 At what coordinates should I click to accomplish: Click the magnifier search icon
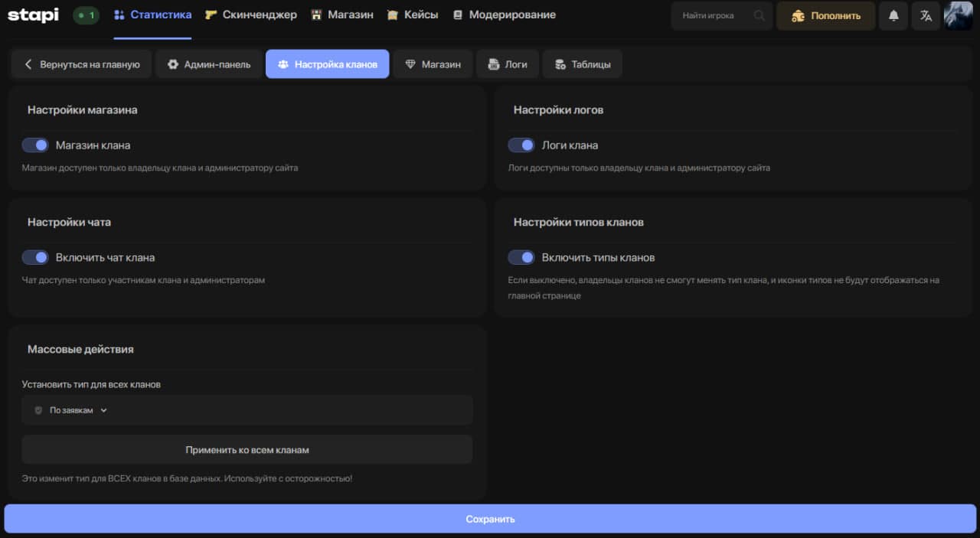coord(759,15)
